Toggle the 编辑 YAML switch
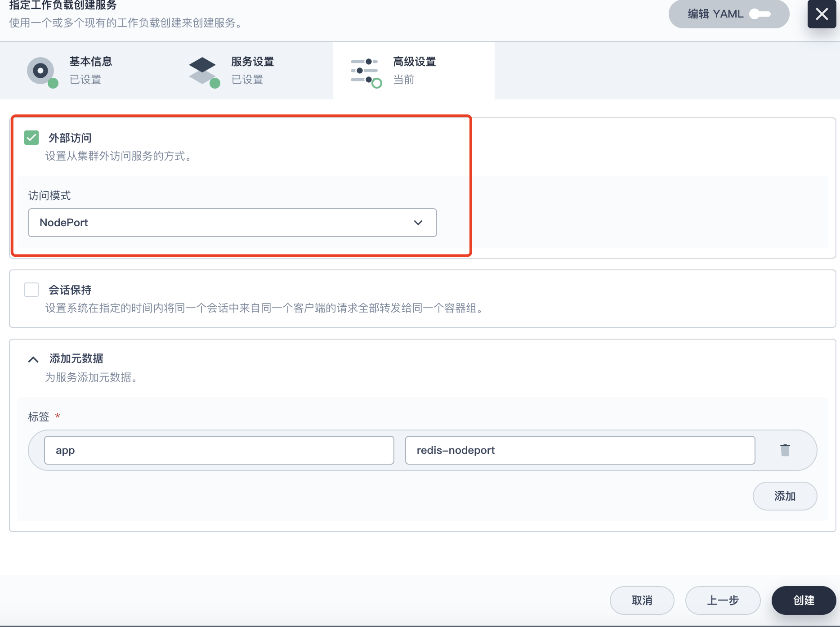 click(x=760, y=14)
